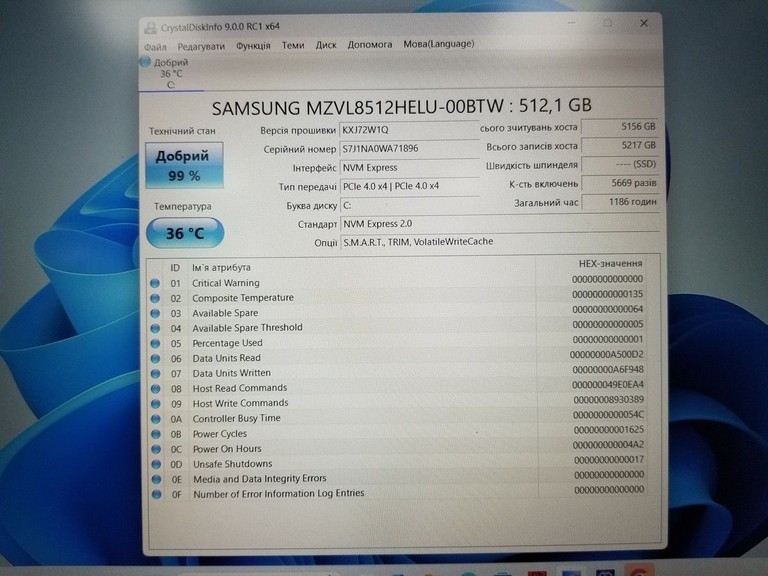Click the options field S.M.A.R.T., TRIM, VolatileWriteCache
The height and width of the screenshot is (576, 768).
click(x=500, y=241)
